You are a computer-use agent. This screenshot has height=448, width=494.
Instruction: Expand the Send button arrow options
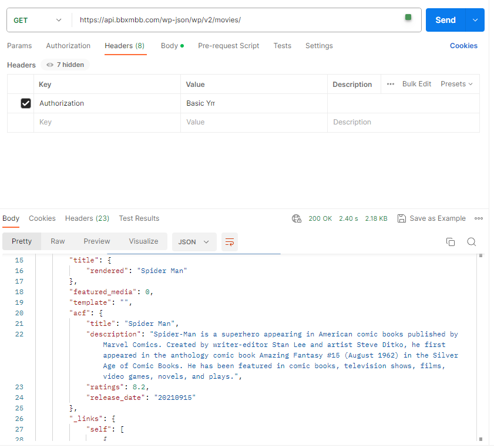point(475,20)
